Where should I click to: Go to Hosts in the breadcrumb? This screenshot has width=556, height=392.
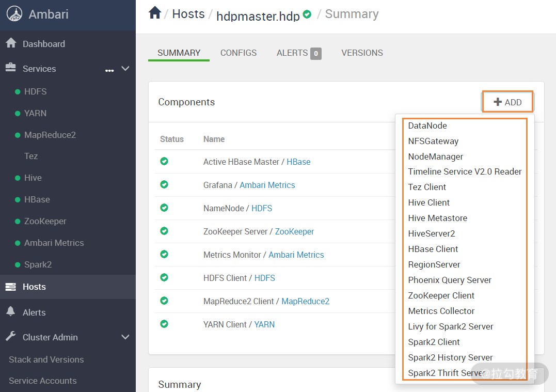pyautogui.click(x=188, y=14)
